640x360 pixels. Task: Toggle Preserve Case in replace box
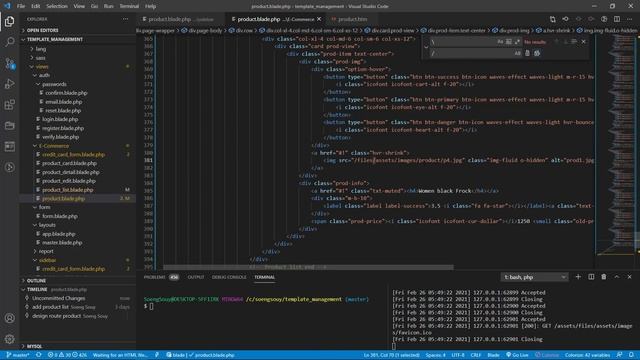(517, 53)
